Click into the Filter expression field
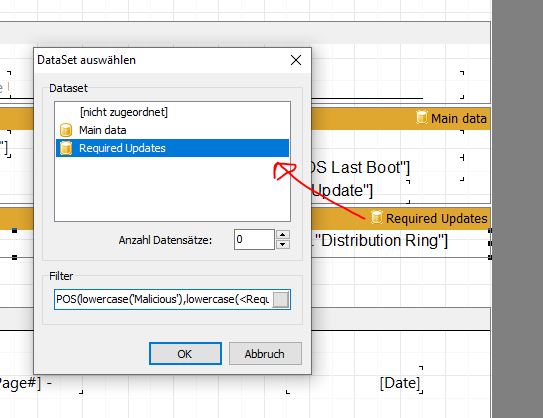 (x=163, y=299)
